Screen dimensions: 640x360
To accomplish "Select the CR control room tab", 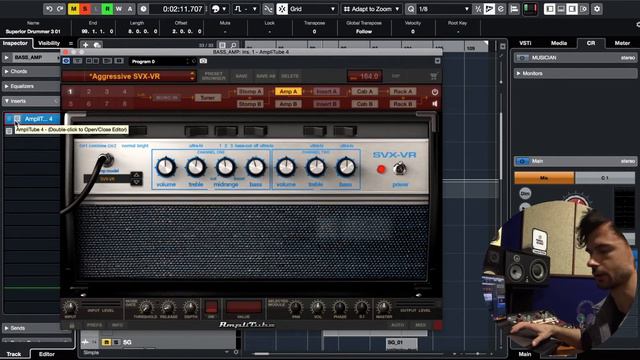I will [591, 43].
